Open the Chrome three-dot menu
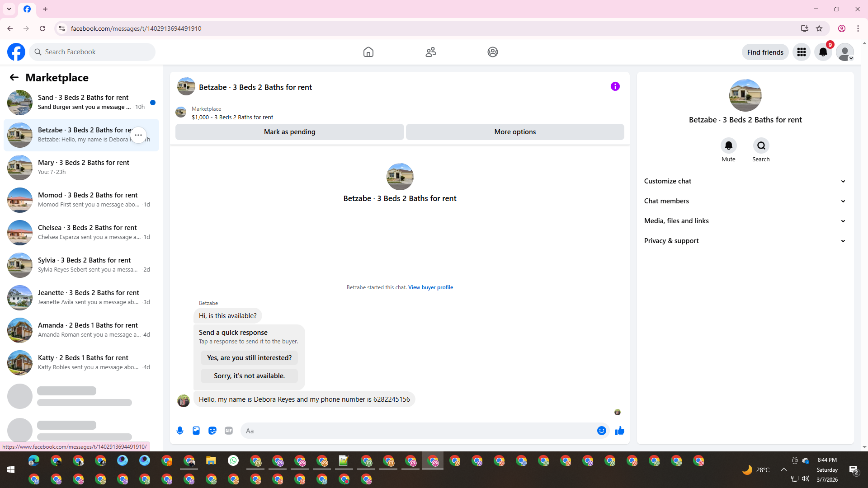 click(858, 28)
